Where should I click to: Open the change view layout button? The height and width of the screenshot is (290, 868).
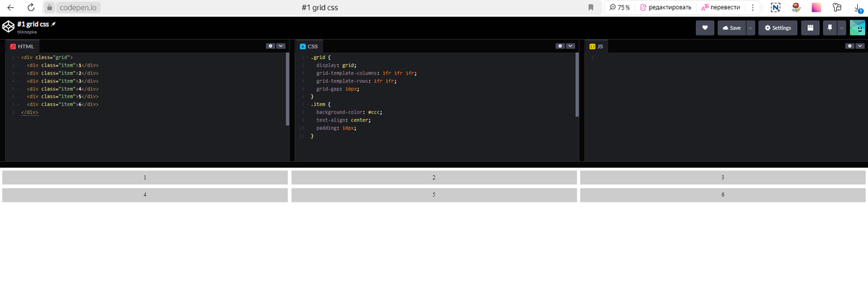pyautogui.click(x=810, y=27)
